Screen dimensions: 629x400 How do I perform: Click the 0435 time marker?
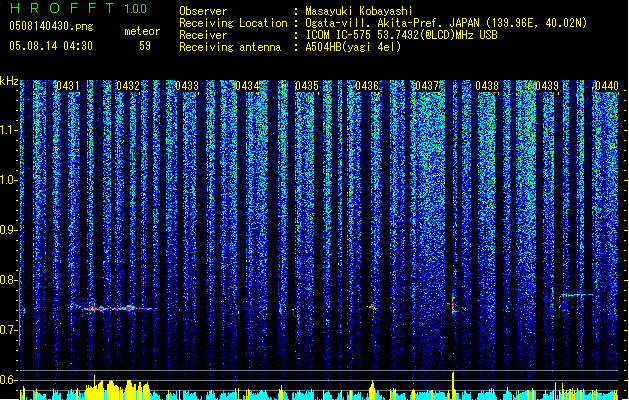[x=307, y=86]
